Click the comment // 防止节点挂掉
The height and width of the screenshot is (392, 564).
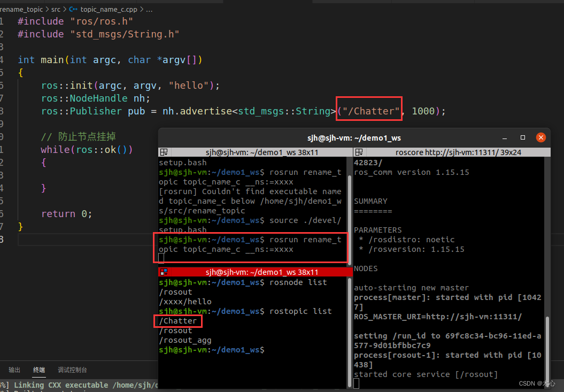(78, 137)
